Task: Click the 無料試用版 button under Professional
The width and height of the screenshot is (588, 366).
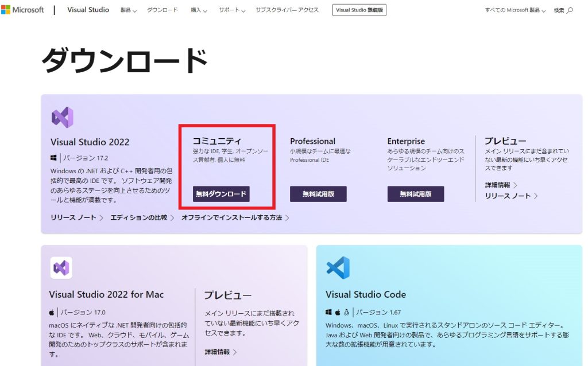Action: coord(319,194)
